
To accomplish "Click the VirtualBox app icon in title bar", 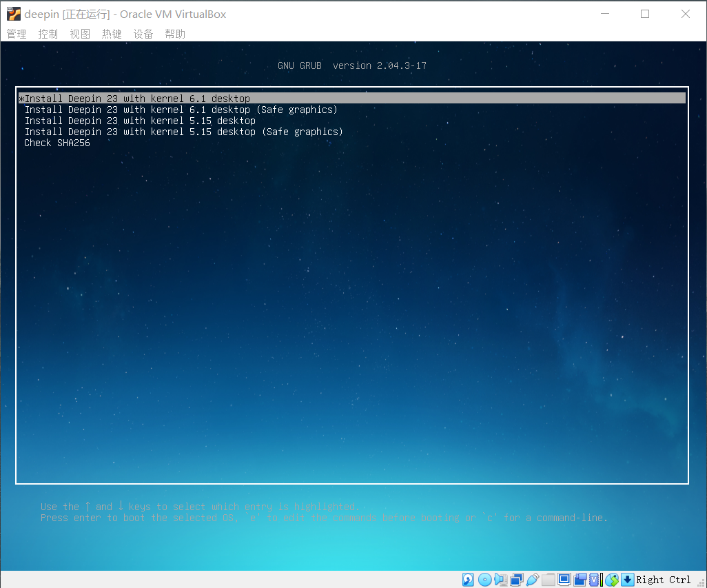I will point(14,14).
